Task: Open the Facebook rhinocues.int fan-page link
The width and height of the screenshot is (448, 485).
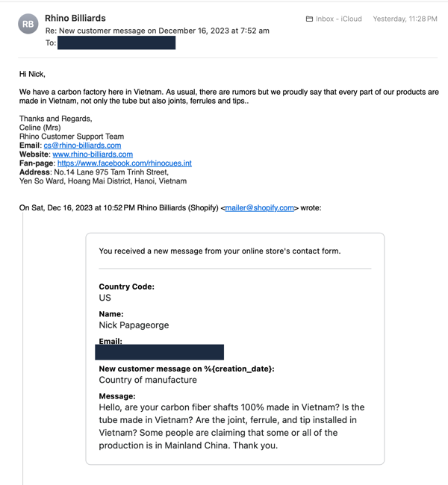Action: click(124, 163)
